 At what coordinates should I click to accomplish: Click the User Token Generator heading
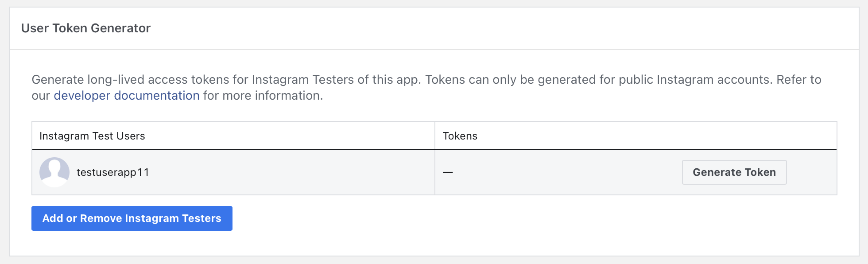tap(86, 28)
